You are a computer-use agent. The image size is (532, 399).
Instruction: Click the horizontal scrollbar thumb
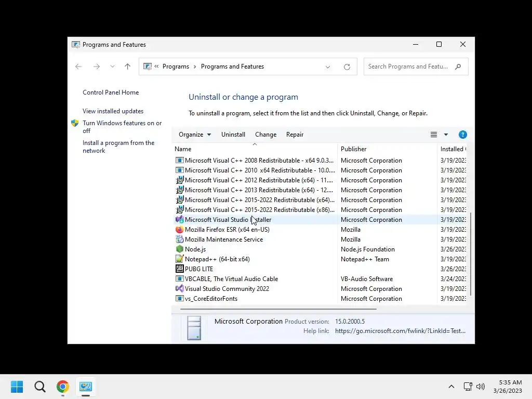click(x=278, y=309)
